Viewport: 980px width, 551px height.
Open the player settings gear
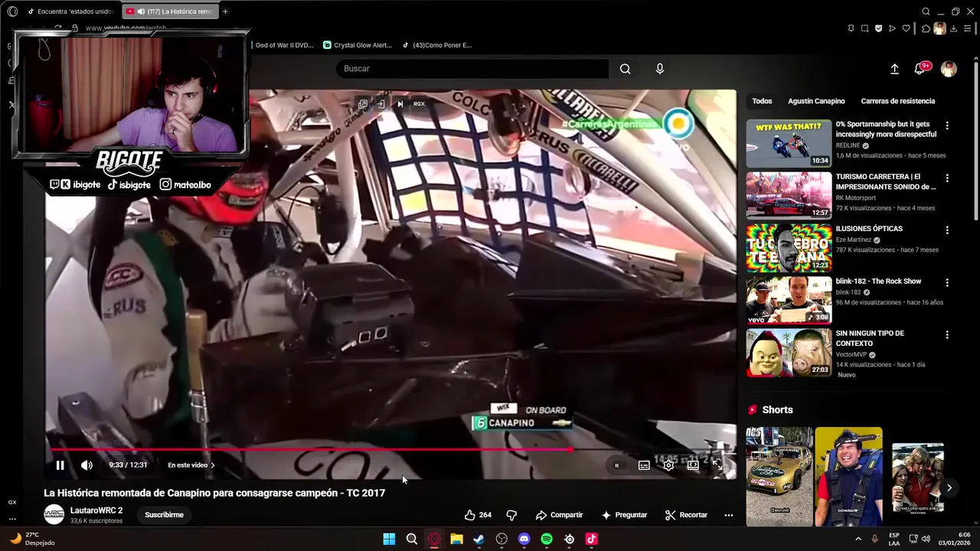point(668,465)
